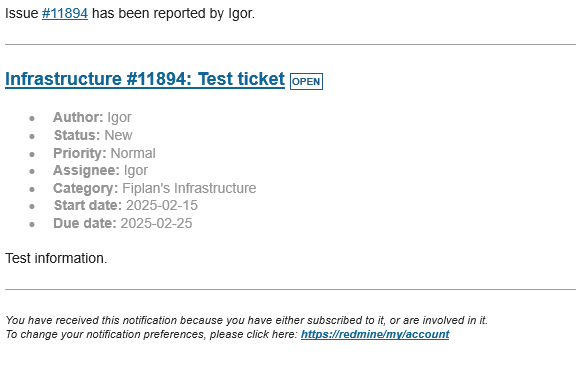Select the Status: New line

pyautogui.click(x=93, y=135)
